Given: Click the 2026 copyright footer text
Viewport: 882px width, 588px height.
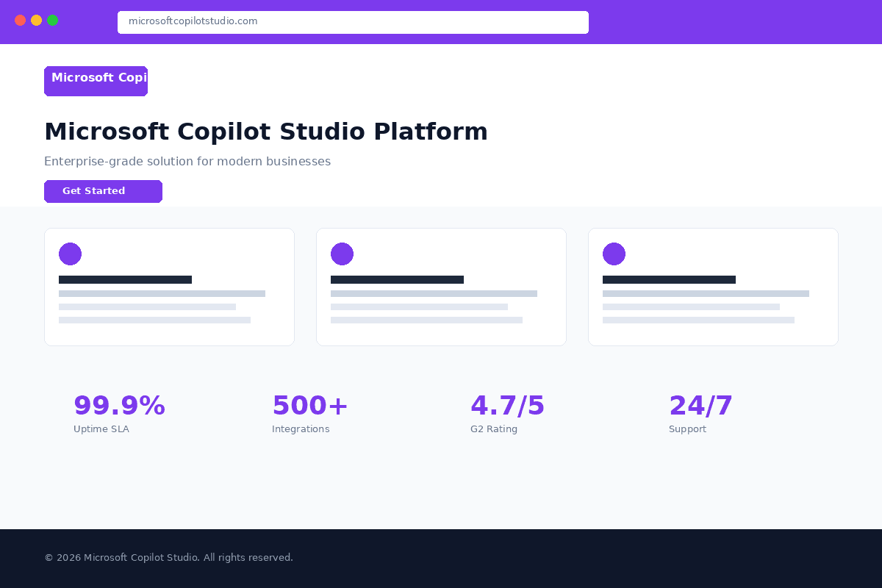Looking at the screenshot, I should click(x=168, y=558).
